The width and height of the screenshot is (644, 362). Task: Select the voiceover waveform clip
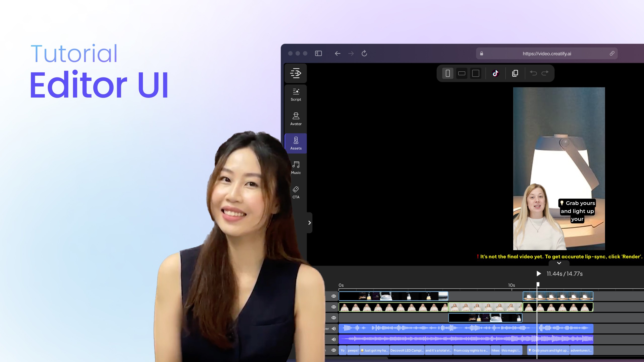466,328
